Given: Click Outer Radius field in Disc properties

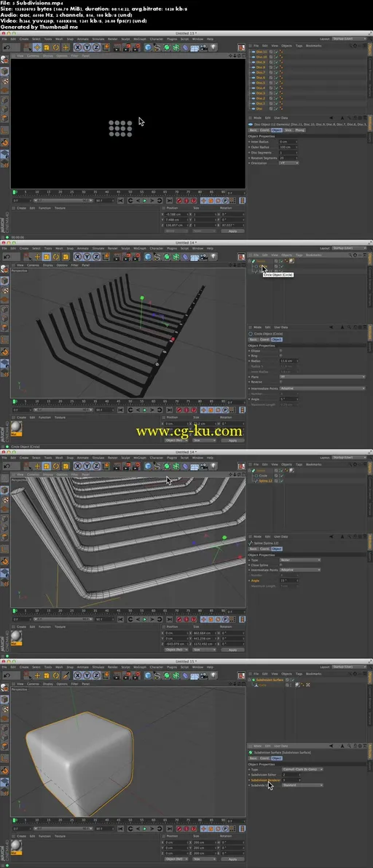Looking at the screenshot, I should [288, 147].
